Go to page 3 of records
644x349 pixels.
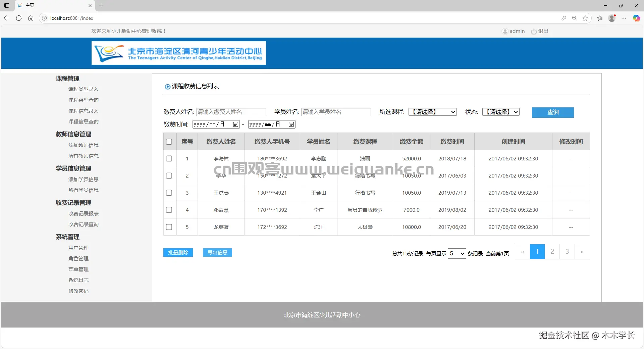[567, 252]
